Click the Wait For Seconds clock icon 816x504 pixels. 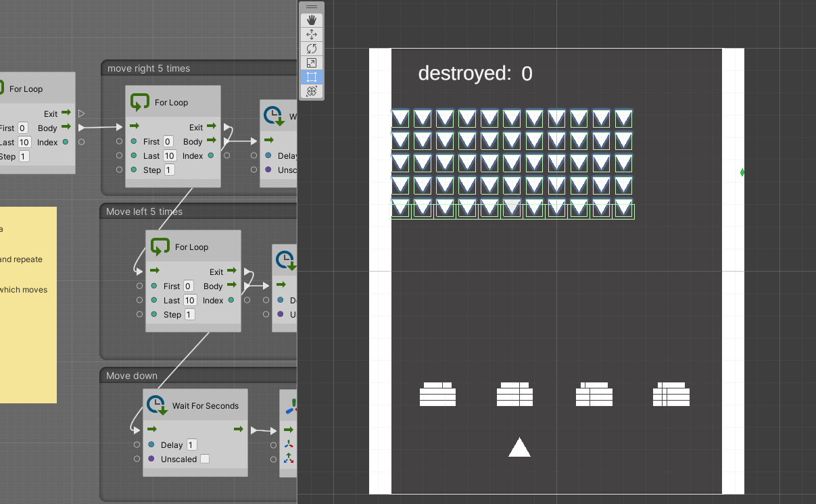(x=158, y=405)
